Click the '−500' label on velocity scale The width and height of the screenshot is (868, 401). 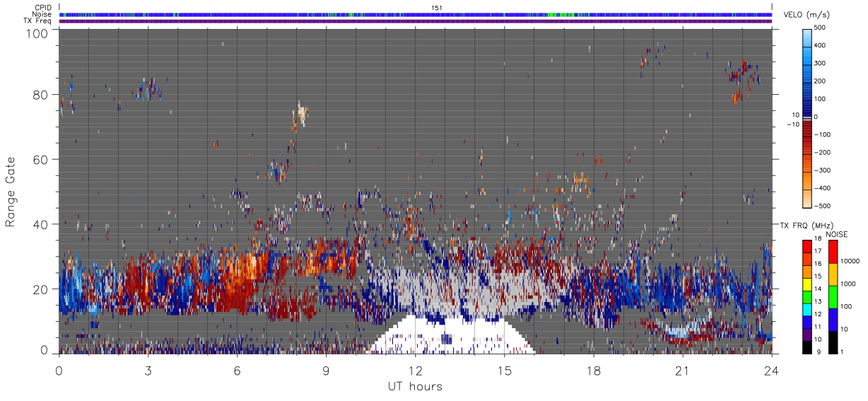point(821,206)
